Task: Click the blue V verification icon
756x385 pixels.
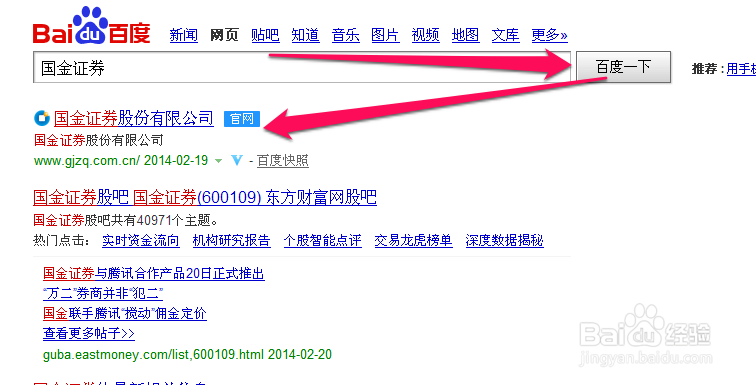Action: point(237,160)
